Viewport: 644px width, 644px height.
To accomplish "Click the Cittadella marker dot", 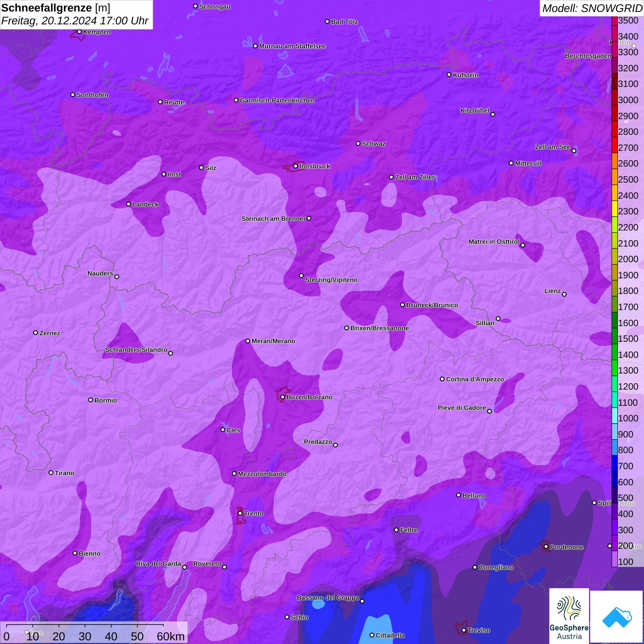I will click(372, 635).
